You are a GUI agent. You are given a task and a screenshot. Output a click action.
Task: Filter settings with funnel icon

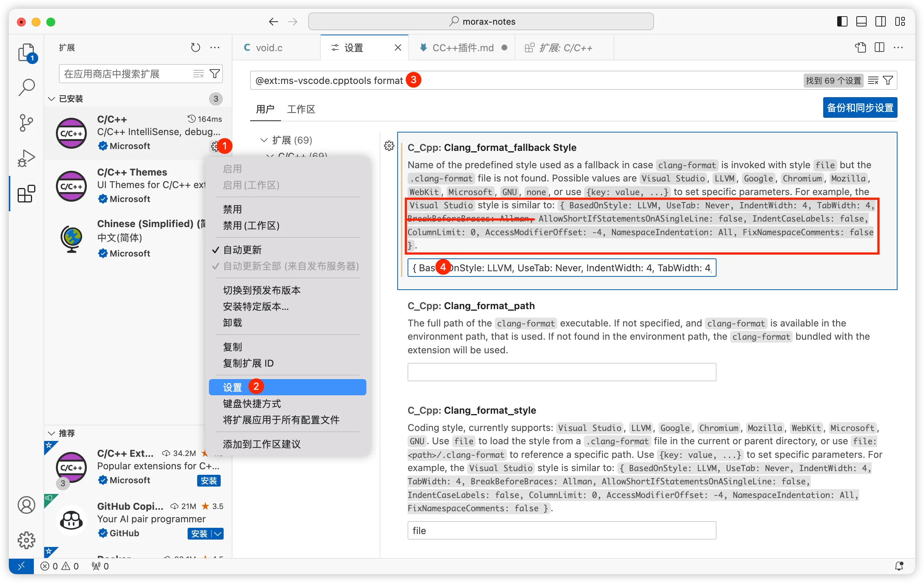[x=888, y=80]
